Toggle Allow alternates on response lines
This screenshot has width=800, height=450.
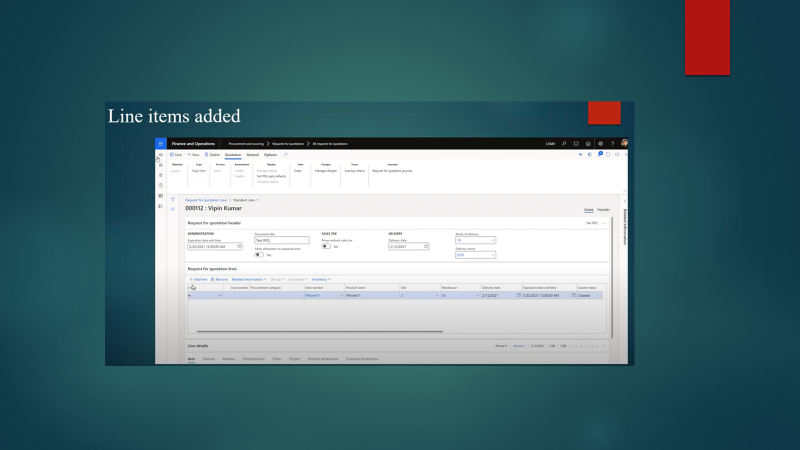coord(259,255)
